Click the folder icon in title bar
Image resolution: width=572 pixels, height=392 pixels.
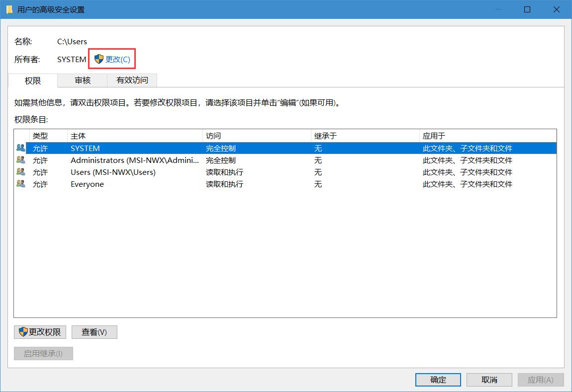point(9,9)
